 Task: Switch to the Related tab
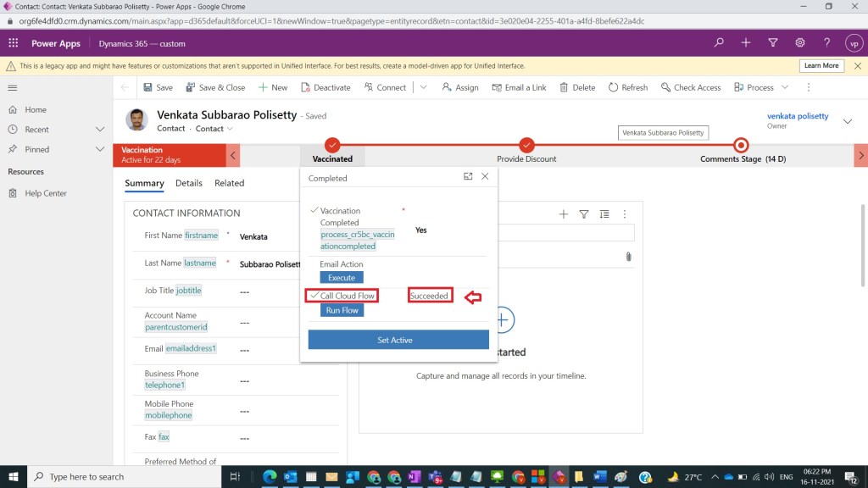(229, 183)
